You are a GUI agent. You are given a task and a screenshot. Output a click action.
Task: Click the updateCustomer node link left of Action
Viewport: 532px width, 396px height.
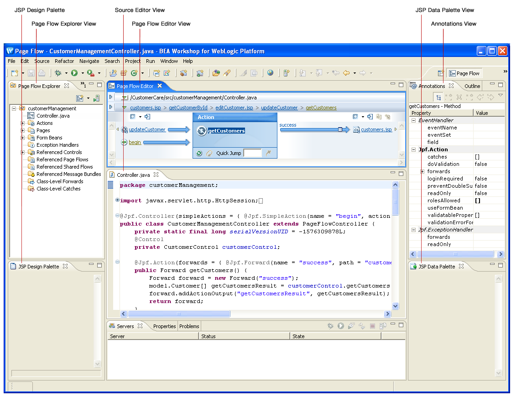pos(147,129)
